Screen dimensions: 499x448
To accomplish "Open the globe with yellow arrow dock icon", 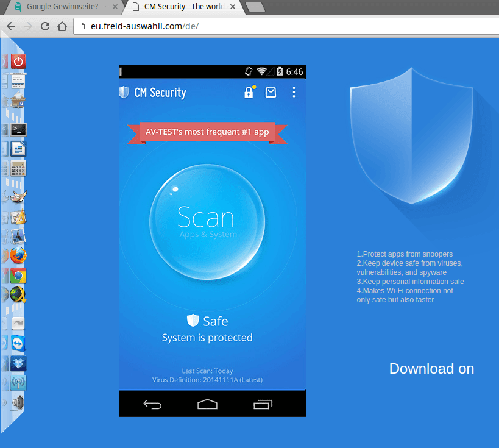I will point(18,295).
